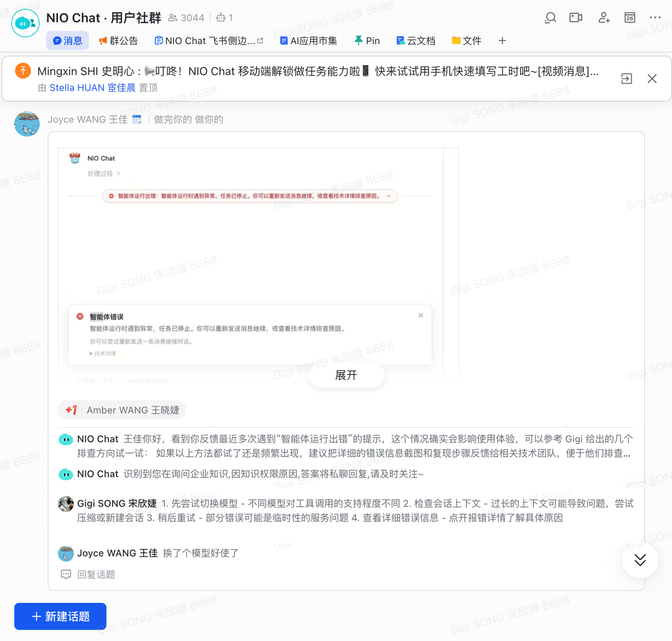Jump to the pinned message in the chat

[627, 79]
